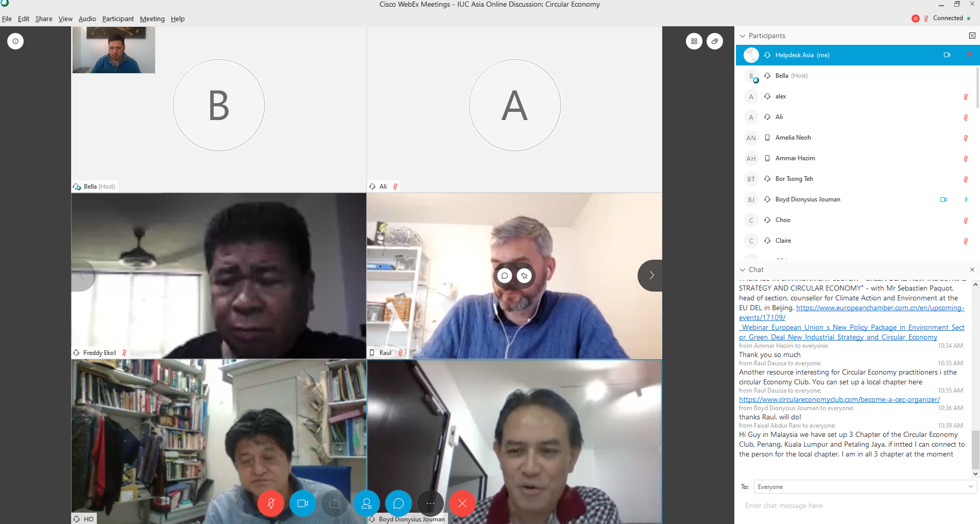Open chat from the bottom toolbar bubble

pos(399,503)
